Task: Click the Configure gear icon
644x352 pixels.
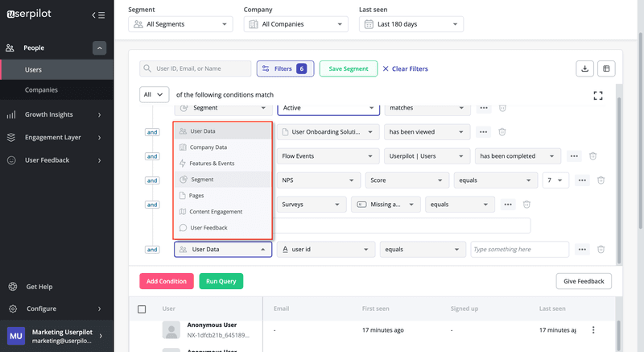Action: (x=13, y=309)
